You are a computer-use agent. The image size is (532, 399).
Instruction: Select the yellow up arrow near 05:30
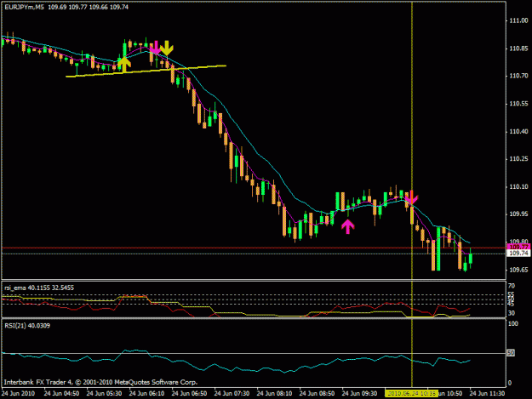click(x=124, y=65)
